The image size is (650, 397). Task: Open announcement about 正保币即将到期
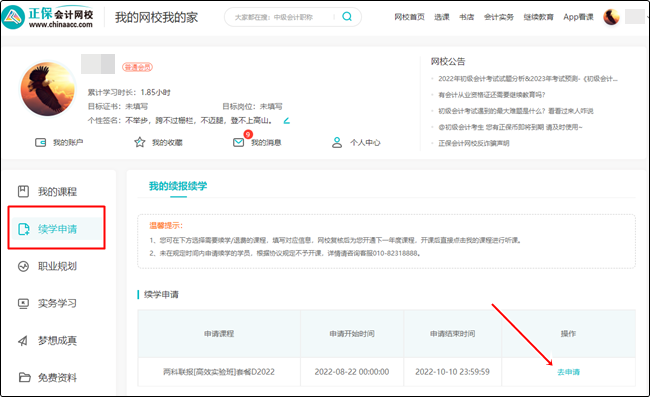(510, 127)
